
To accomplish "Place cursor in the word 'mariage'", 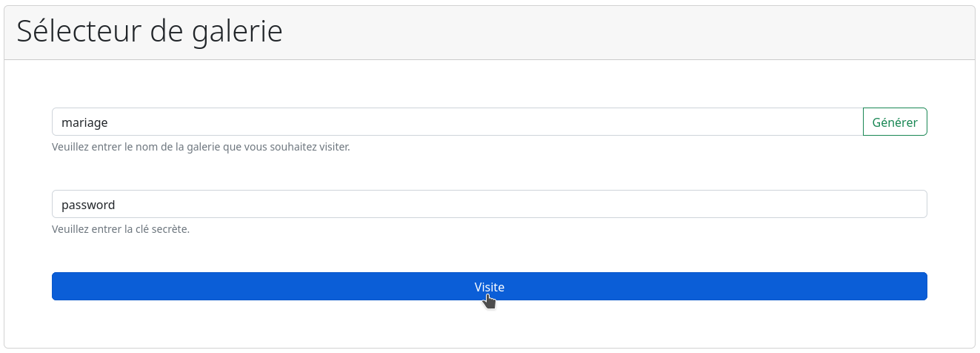I will [84, 123].
